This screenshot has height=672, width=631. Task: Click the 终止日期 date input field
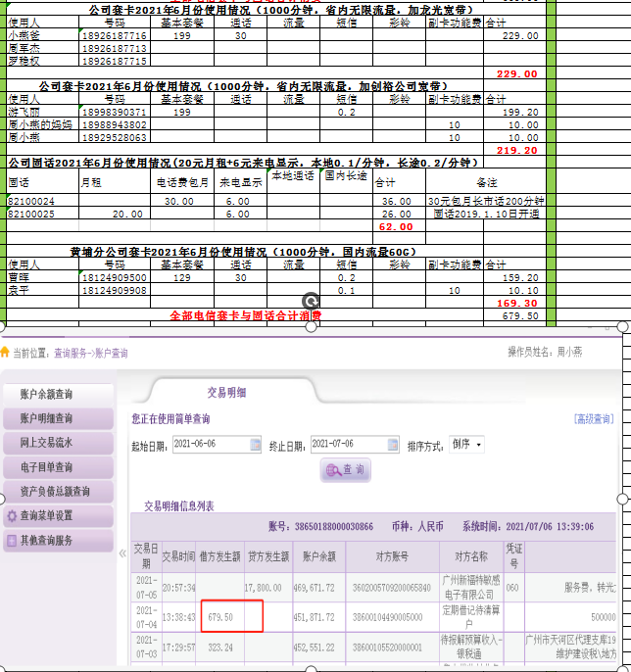[x=347, y=445]
